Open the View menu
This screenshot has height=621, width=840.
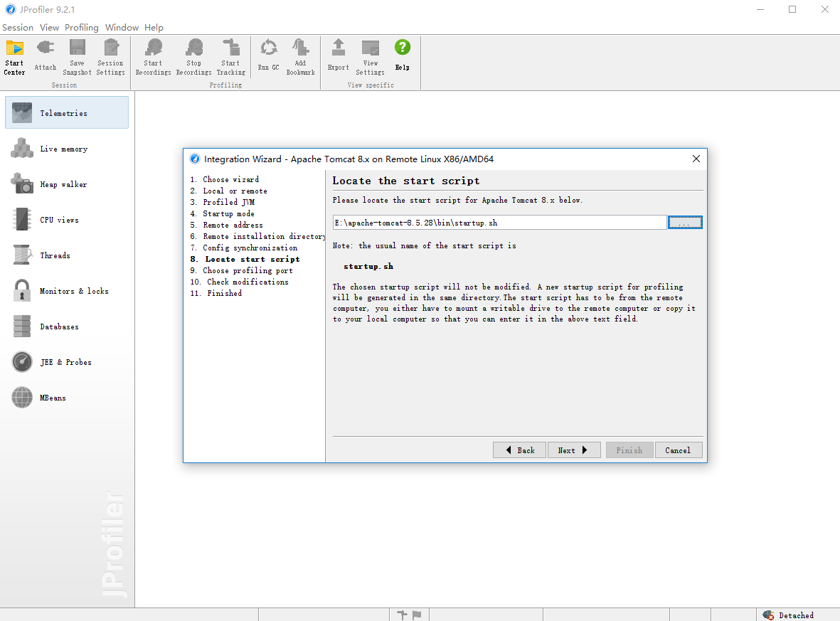[x=49, y=27]
